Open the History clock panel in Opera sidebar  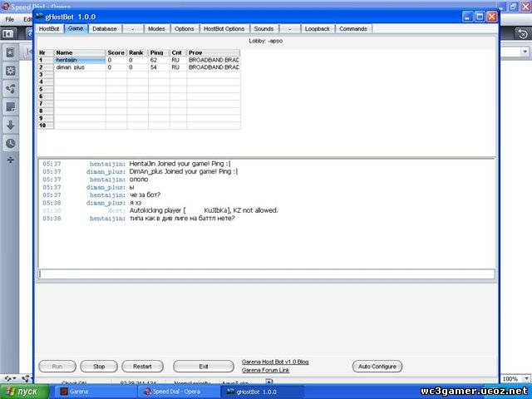(11, 143)
